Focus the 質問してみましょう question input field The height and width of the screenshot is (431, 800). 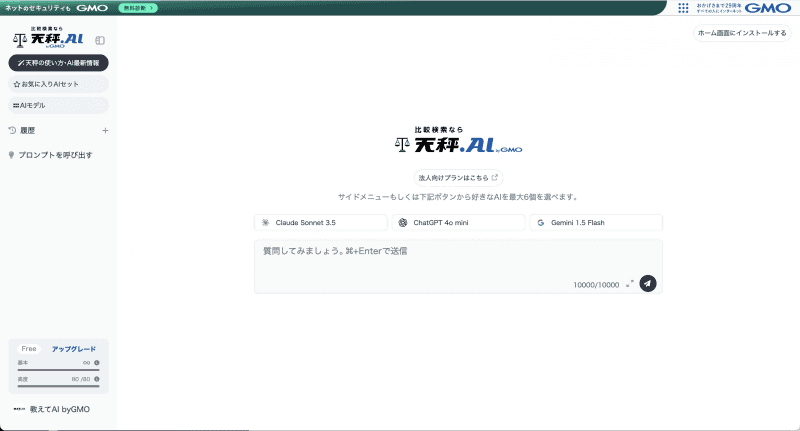[458, 266]
